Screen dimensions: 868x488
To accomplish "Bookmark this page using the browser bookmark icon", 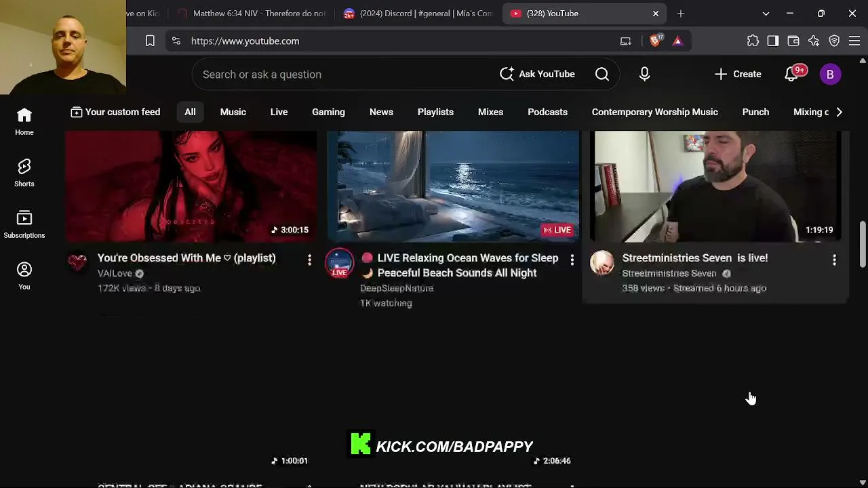I will [150, 41].
